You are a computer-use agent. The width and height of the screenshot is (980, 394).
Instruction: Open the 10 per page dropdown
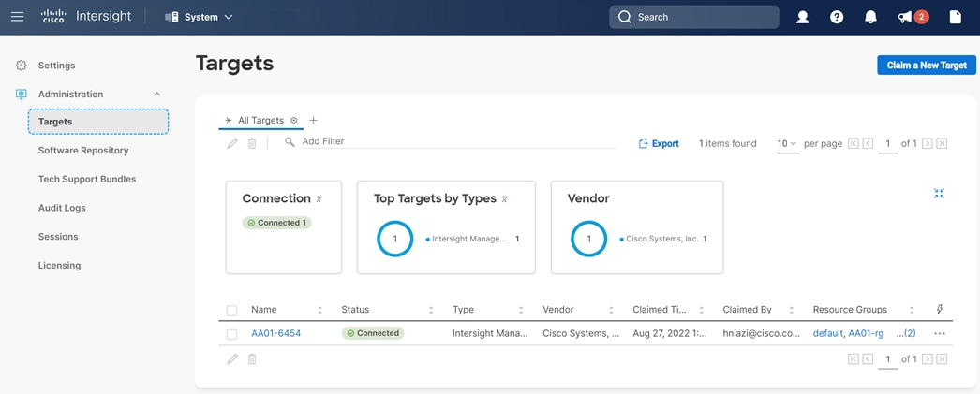tap(788, 143)
